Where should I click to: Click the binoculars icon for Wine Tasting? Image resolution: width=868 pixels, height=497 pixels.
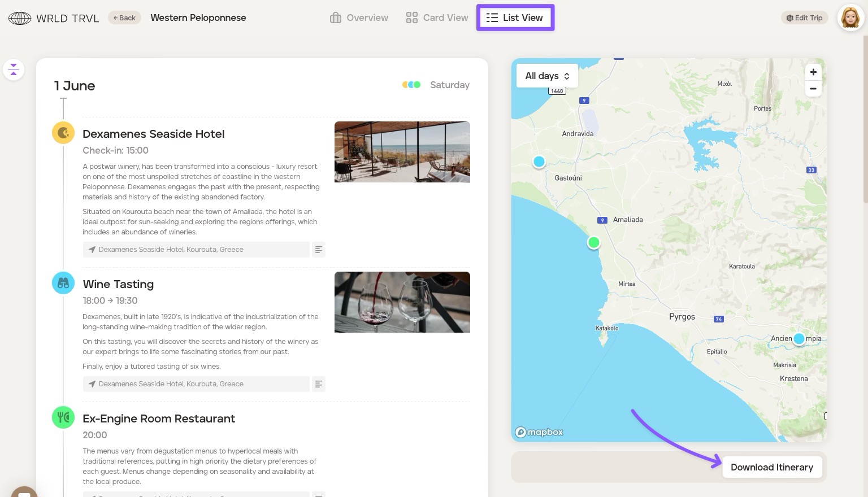click(63, 284)
